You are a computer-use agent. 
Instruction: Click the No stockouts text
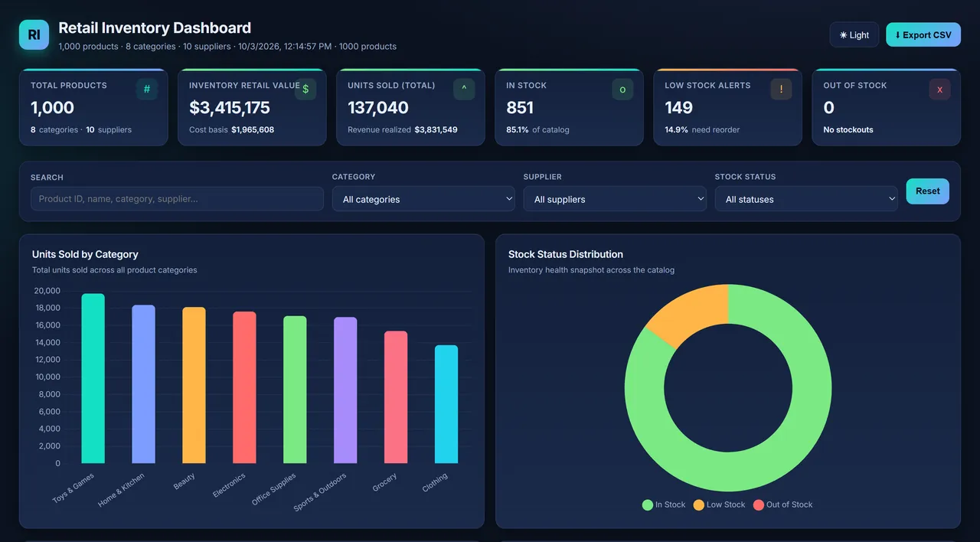click(848, 129)
